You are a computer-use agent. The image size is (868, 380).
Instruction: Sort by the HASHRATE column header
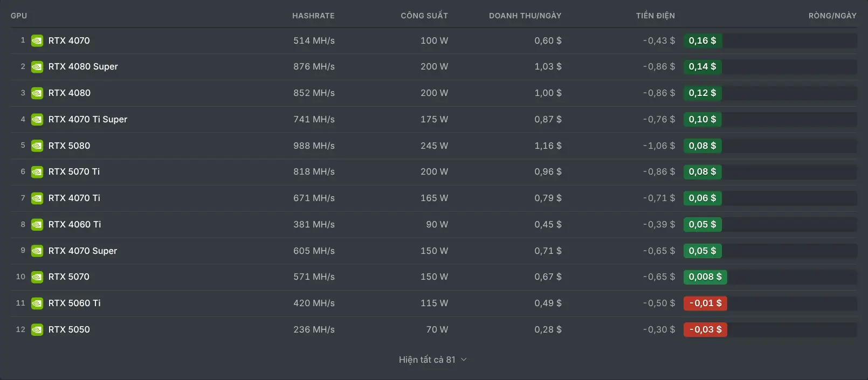313,16
